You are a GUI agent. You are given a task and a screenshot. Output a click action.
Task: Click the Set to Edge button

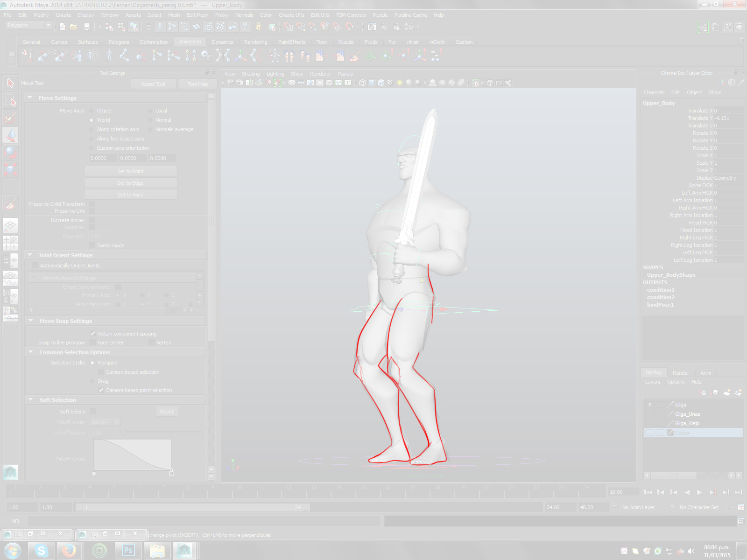[130, 183]
